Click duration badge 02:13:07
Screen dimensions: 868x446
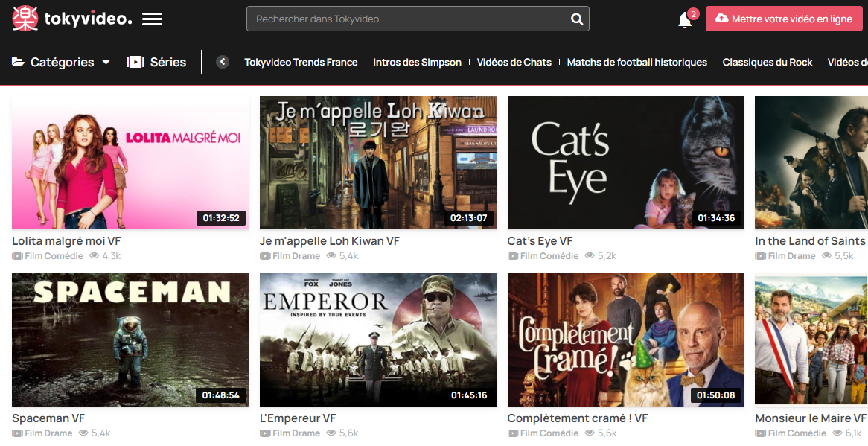coord(468,218)
